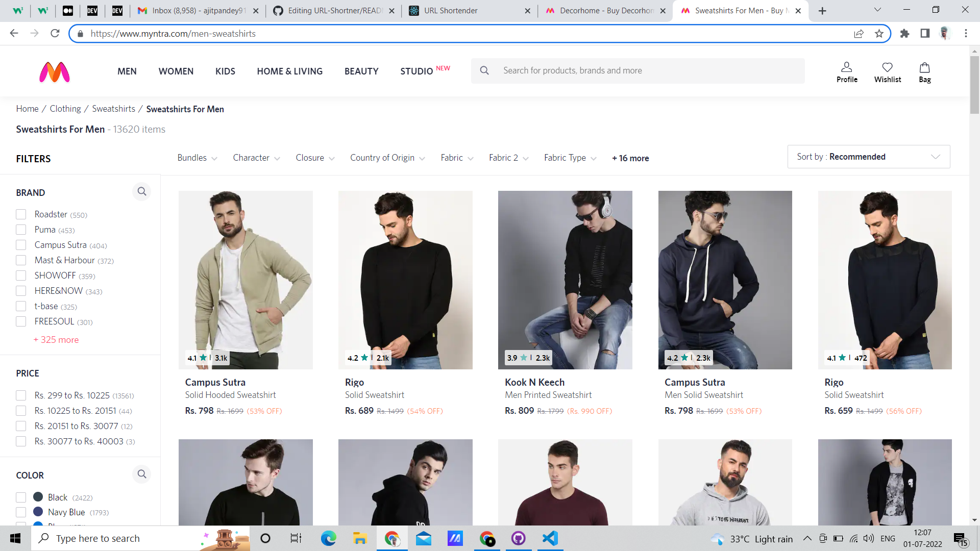Screen dimensions: 980x551
Task: Tick Rs. 299 to Rs. 10225 price checkbox
Action: (x=21, y=395)
